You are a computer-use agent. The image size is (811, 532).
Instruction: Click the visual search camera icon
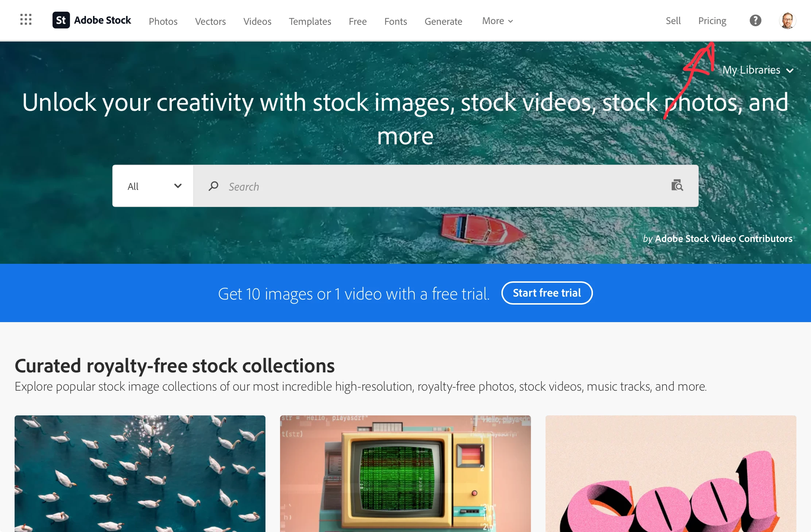point(677,185)
